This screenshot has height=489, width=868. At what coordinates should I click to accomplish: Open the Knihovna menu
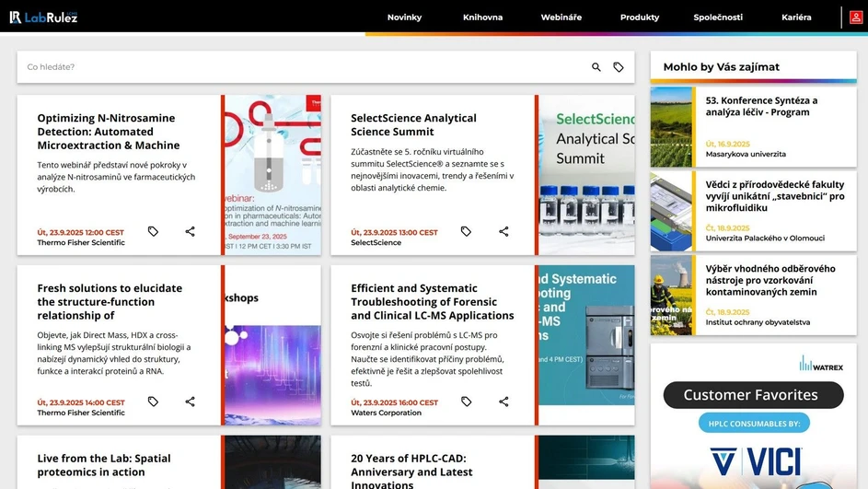(482, 17)
